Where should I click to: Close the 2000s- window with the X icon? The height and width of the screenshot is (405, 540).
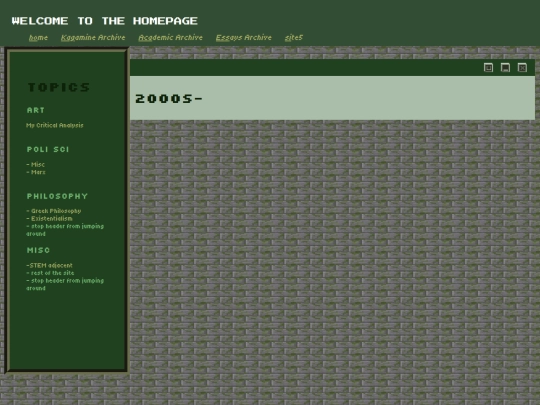coord(522,68)
